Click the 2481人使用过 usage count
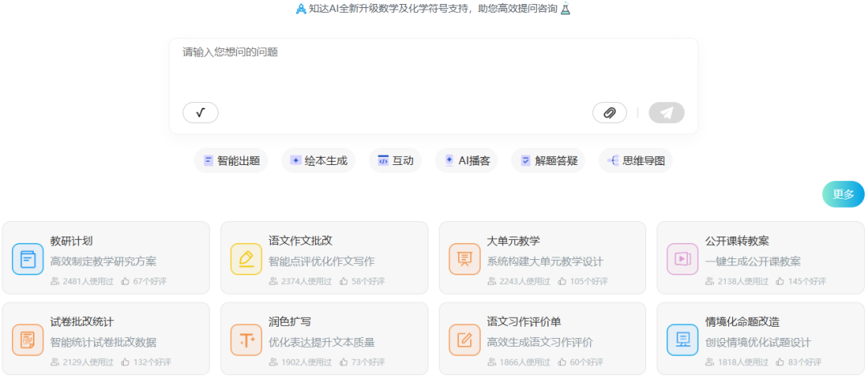 point(88,281)
